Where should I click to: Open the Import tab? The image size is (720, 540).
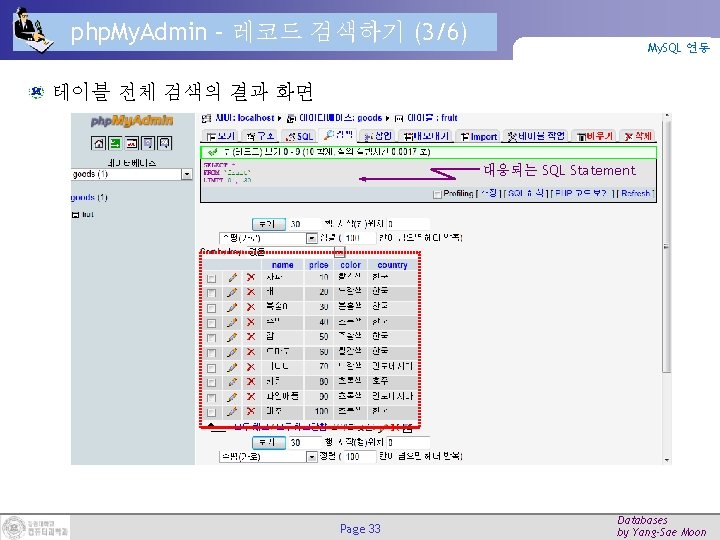click(x=478, y=136)
